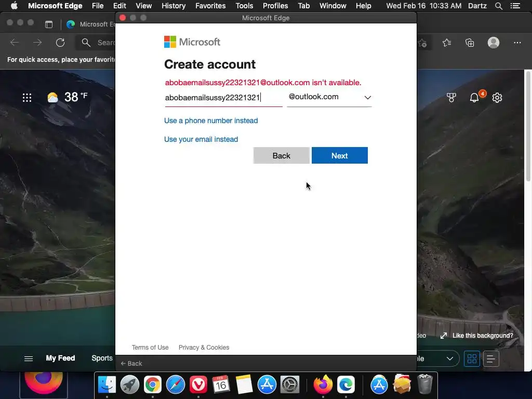Viewport: 532px width, 399px height.
Task: Click the search magnifier in address bar
Action: (86, 43)
